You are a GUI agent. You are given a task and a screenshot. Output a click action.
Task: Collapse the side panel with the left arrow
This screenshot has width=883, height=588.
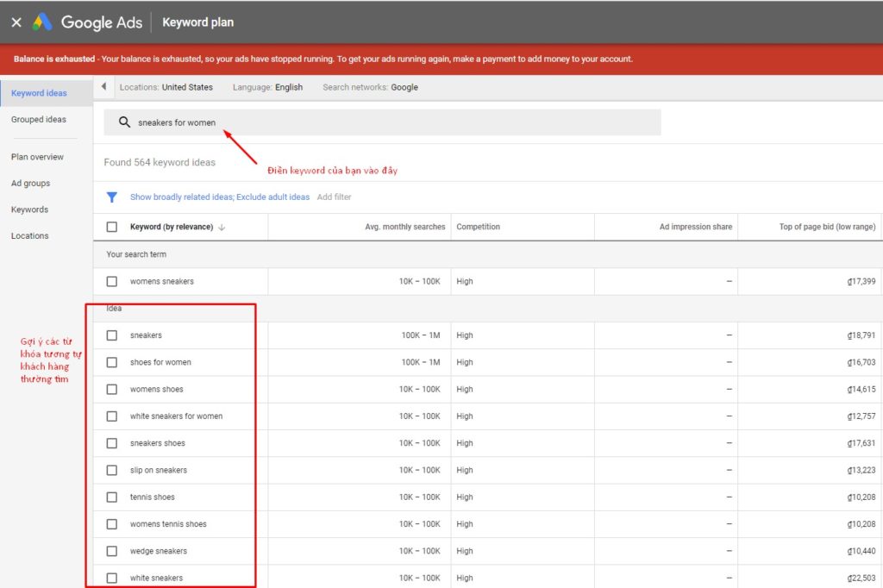(103, 87)
